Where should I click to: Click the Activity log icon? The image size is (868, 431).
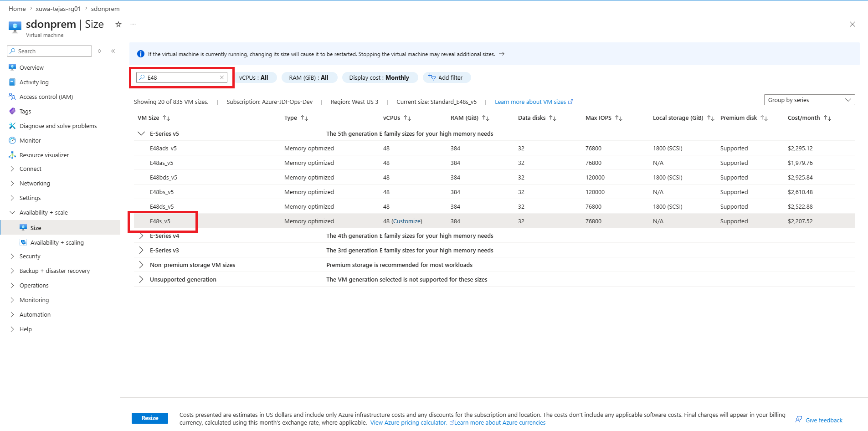[12, 82]
